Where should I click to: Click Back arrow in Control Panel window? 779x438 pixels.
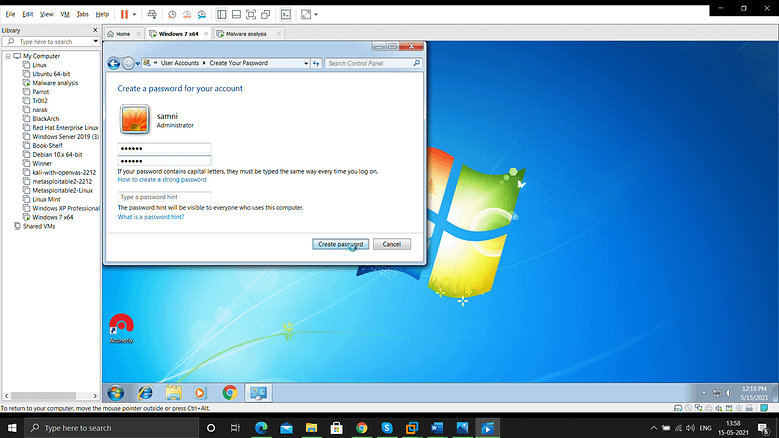[114, 63]
